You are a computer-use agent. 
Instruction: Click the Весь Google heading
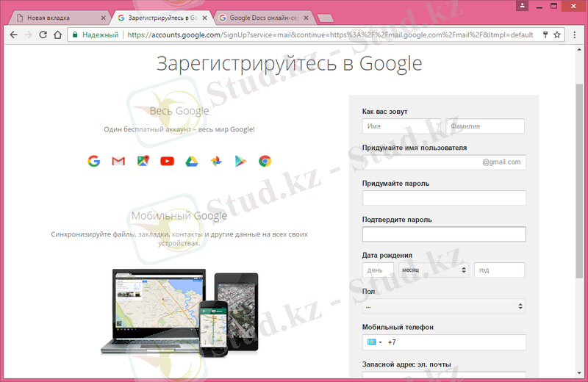(179, 111)
